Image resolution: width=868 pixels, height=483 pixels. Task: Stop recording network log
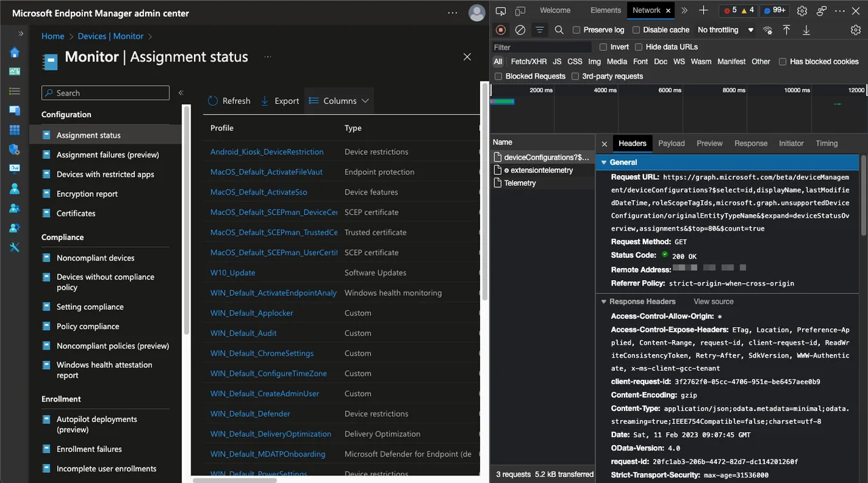(x=500, y=30)
